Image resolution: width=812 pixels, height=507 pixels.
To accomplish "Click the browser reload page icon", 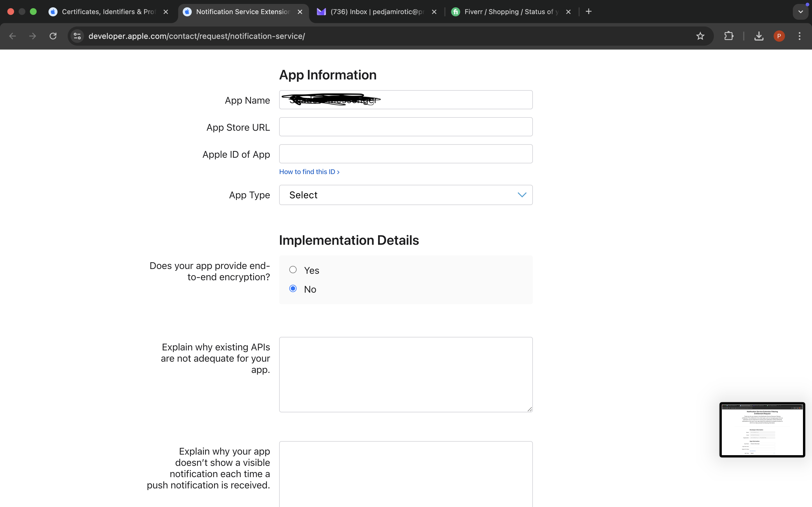I will coord(53,36).
